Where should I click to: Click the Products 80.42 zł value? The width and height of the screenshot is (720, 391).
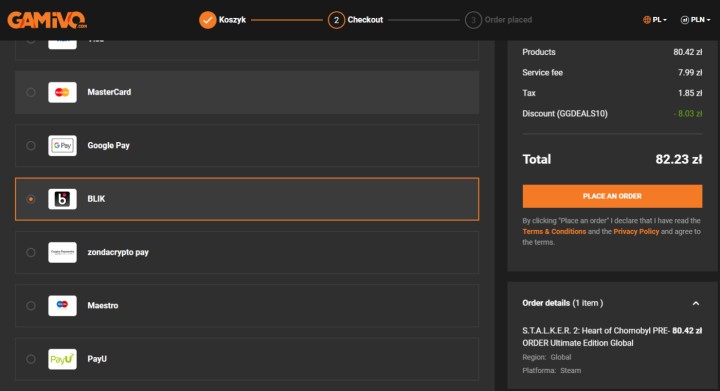coord(687,52)
